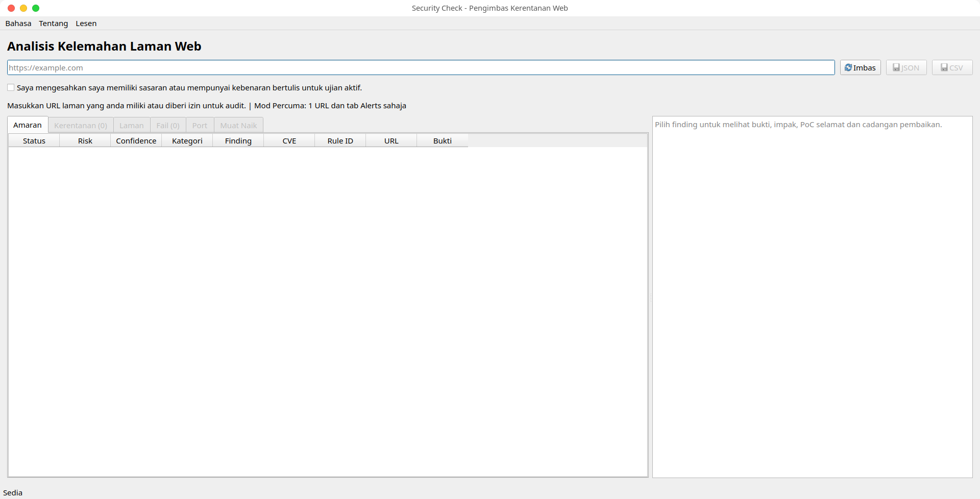Screen dimensions: 980x499
Task: Switch to the Amaran tab
Action: click(x=28, y=125)
